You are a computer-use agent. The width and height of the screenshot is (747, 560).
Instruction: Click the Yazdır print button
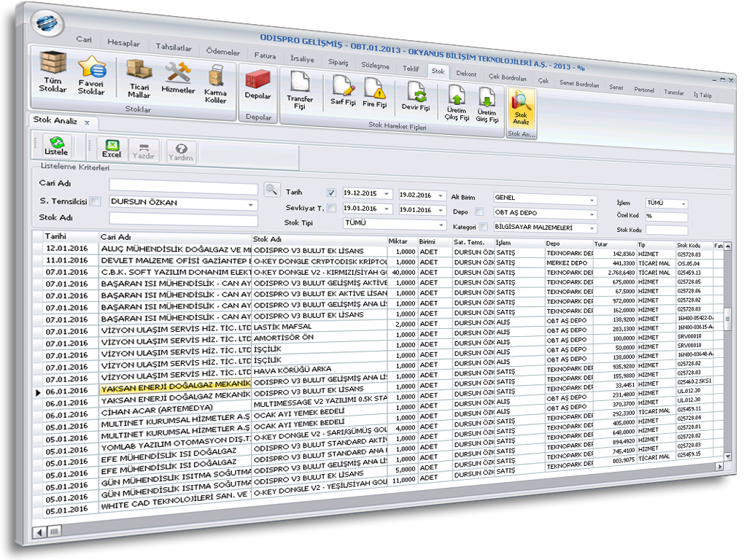click(x=144, y=150)
